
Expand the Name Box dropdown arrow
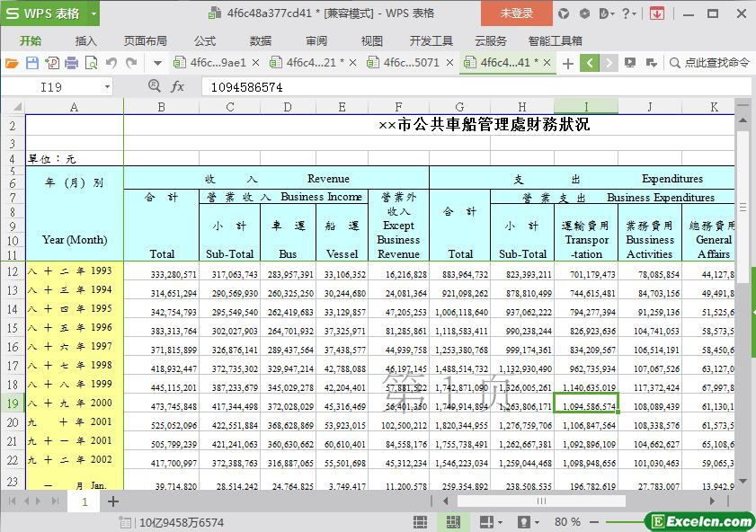point(107,87)
